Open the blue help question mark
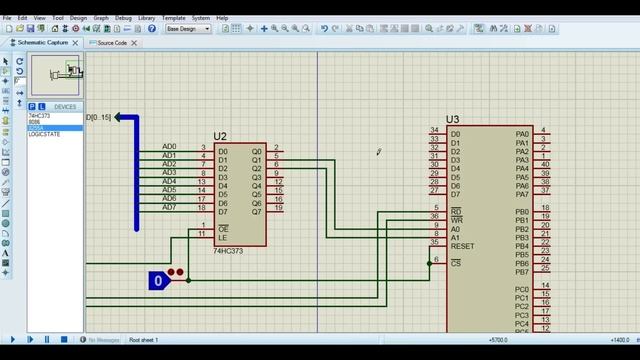The height and width of the screenshot is (360, 640). click(152, 29)
